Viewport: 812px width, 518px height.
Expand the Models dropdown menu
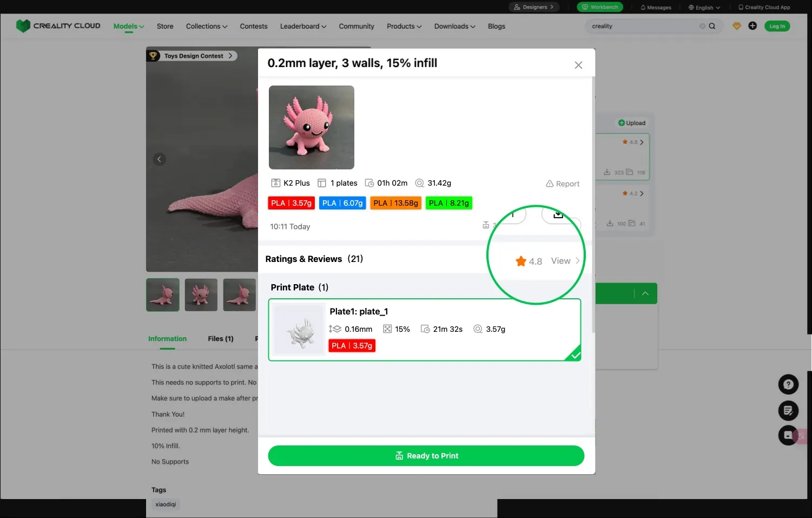pyautogui.click(x=129, y=27)
